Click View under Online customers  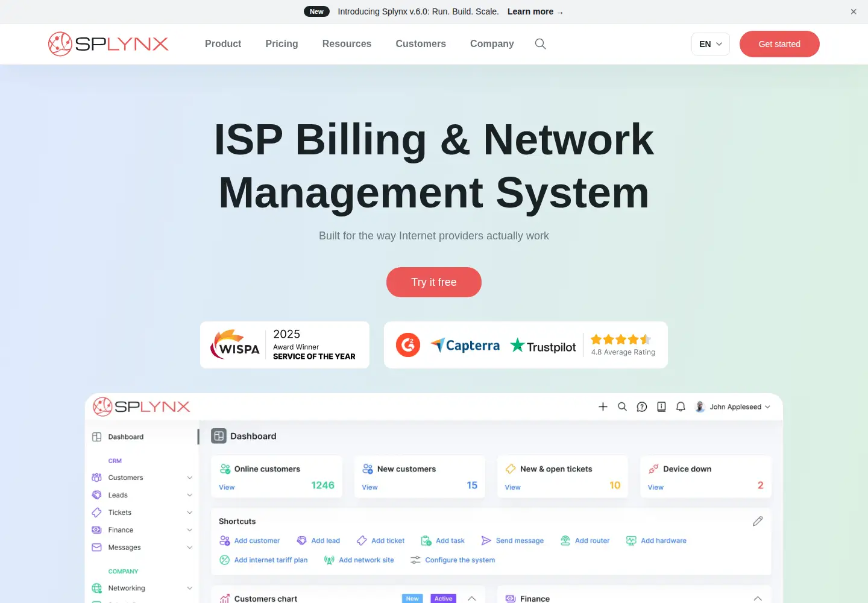tap(227, 487)
